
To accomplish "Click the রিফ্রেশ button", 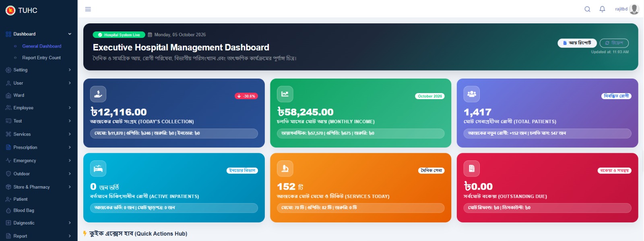I will click(614, 43).
